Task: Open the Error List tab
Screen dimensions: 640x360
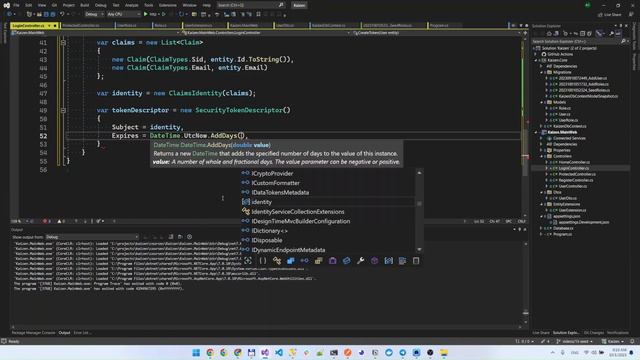Action: [82, 333]
